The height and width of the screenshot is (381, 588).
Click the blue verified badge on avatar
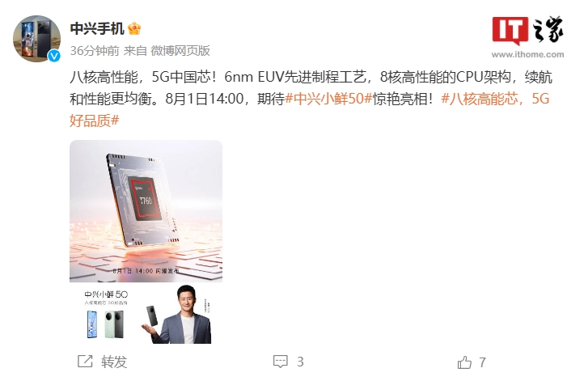(54, 56)
